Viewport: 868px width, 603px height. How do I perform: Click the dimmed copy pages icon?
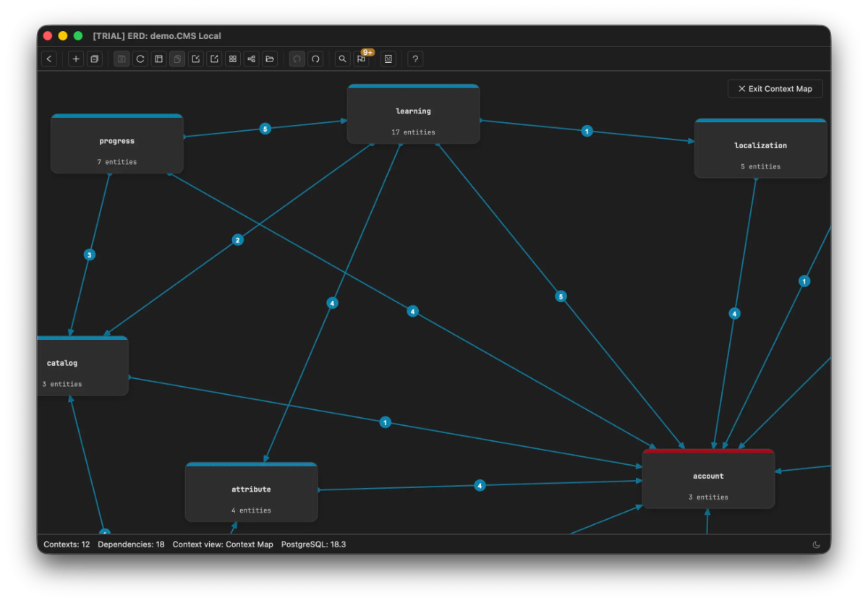point(177,59)
